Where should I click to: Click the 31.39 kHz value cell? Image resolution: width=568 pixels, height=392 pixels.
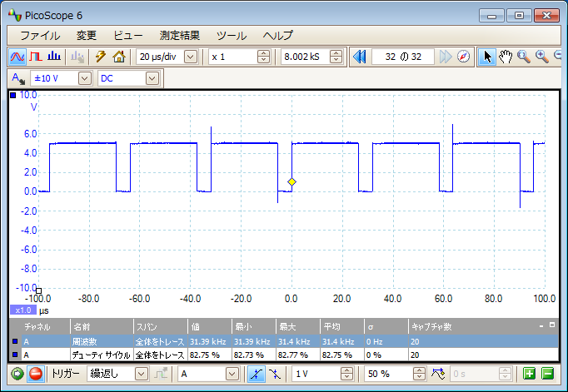click(208, 342)
